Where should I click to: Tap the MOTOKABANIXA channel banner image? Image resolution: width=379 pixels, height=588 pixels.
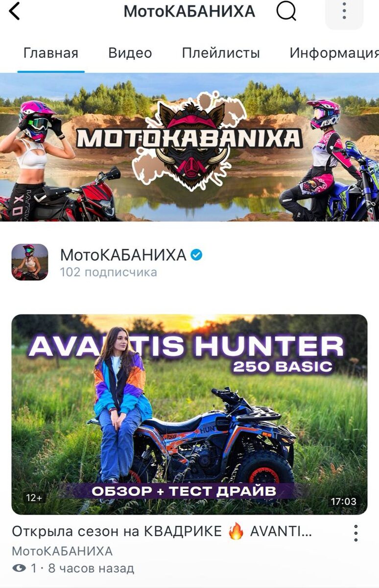click(x=189, y=147)
